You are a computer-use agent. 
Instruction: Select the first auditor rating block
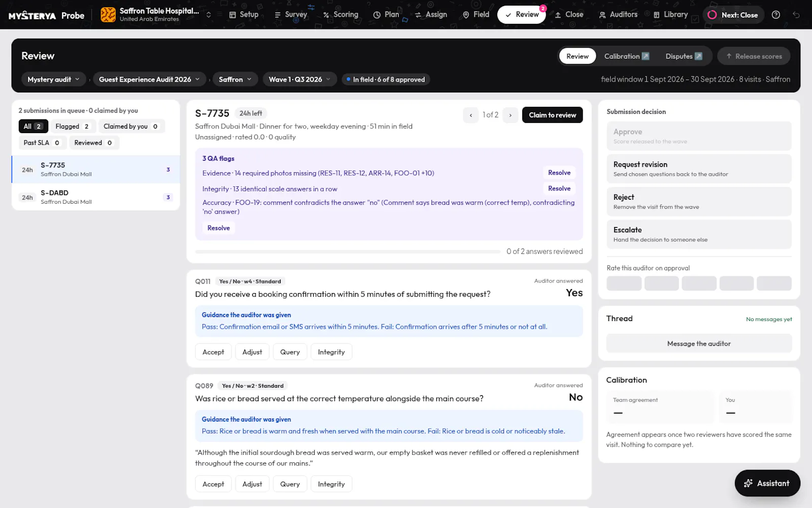pyautogui.click(x=624, y=283)
